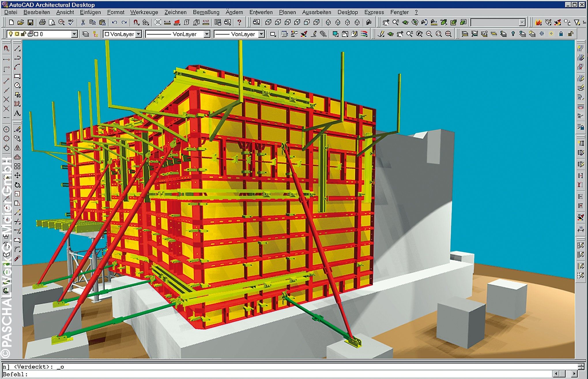Choose the Array grid tool
This screenshot has width=588, height=379.
[x=17, y=166]
